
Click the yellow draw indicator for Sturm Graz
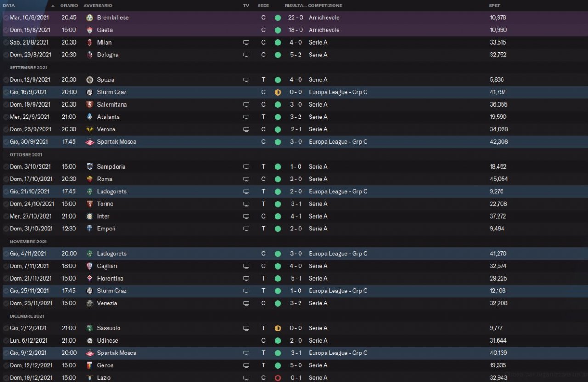277,92
